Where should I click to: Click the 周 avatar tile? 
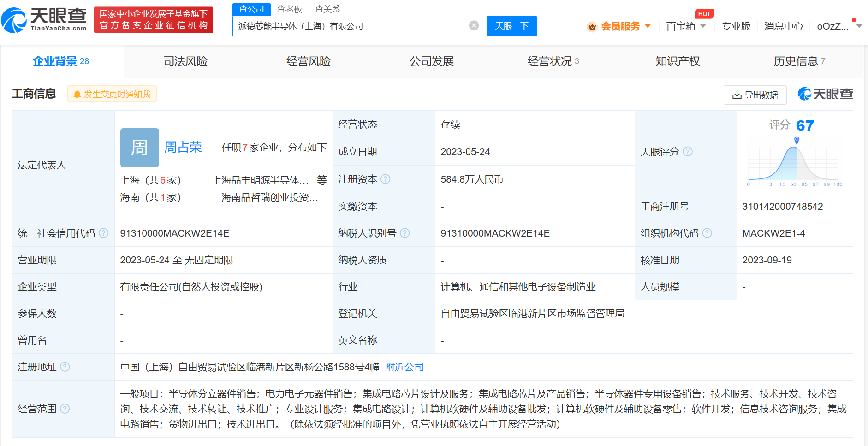click(140, 148)
